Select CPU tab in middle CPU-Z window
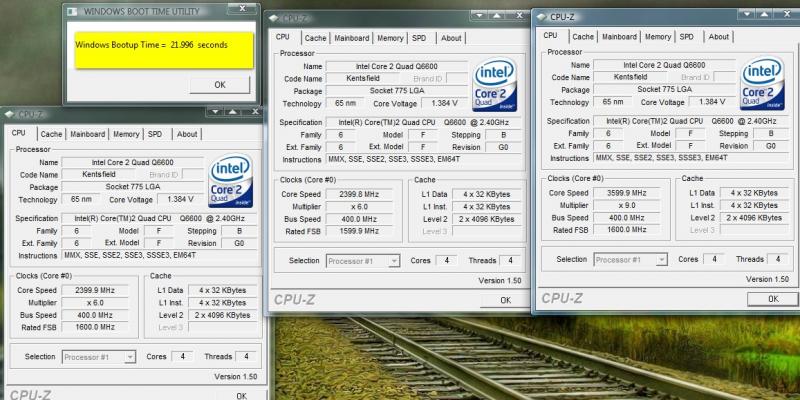800x400 pixels. pos(283,37)
